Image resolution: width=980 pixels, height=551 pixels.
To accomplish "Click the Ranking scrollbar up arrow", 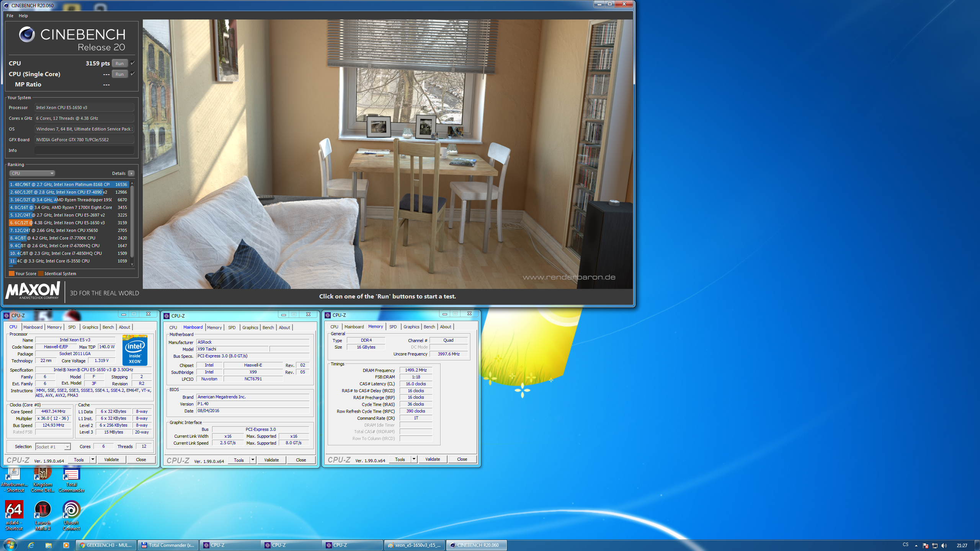I will (x=132, y=183).
